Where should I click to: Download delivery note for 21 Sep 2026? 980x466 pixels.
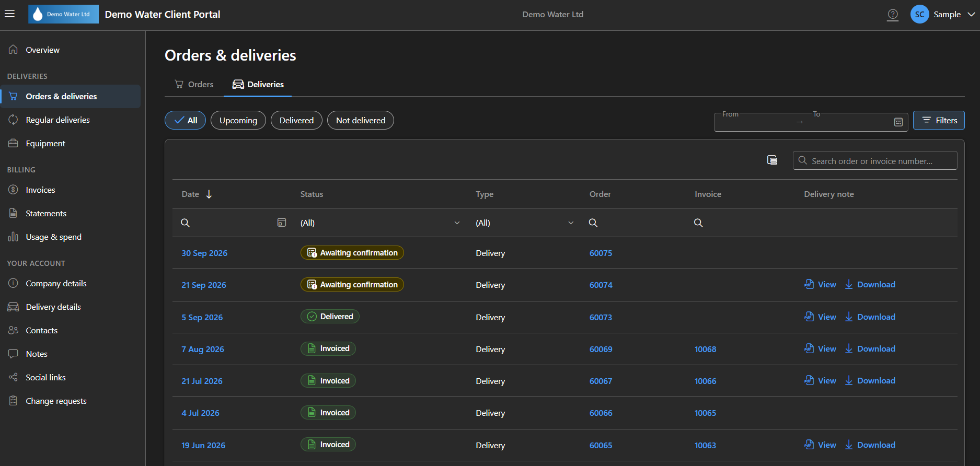point(870,285)
